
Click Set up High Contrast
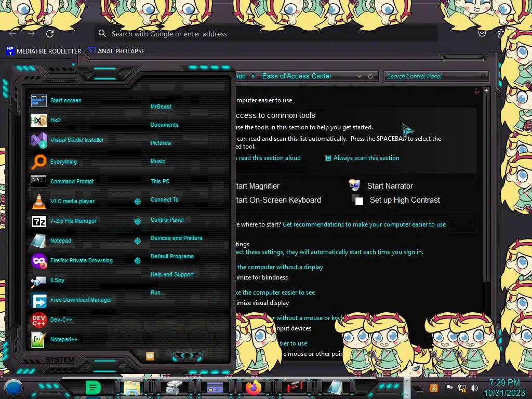point(405,200)
